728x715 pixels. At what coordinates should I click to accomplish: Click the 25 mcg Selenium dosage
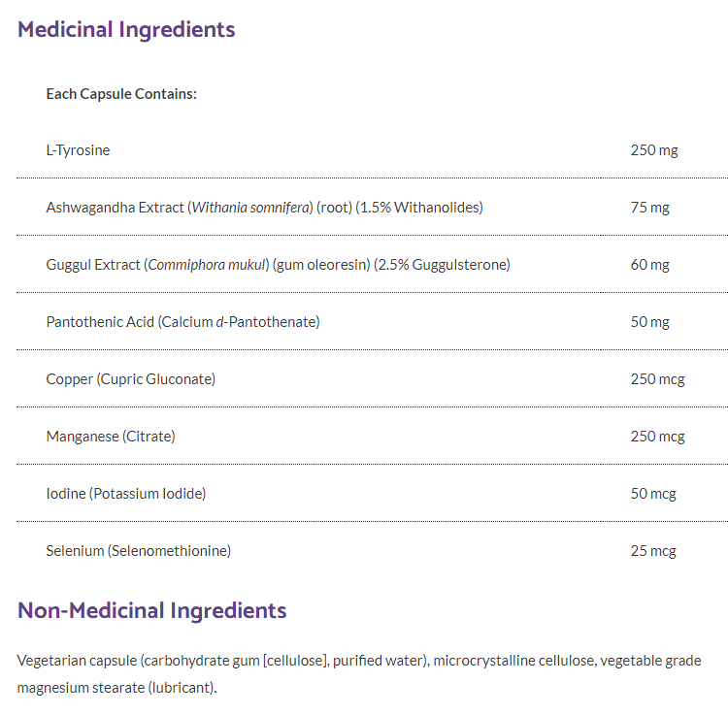[653, 551]
